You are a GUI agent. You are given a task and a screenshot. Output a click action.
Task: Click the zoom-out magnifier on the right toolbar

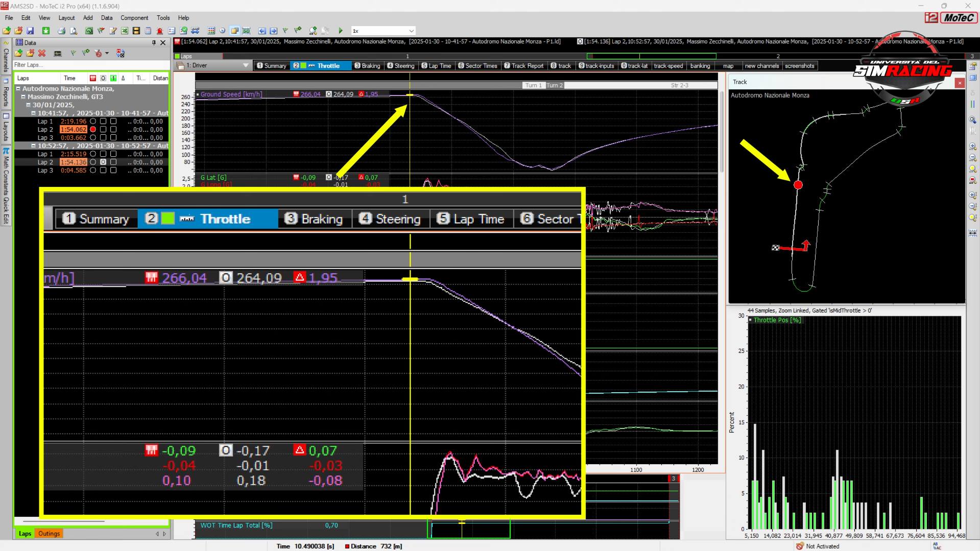click(972, 158)
